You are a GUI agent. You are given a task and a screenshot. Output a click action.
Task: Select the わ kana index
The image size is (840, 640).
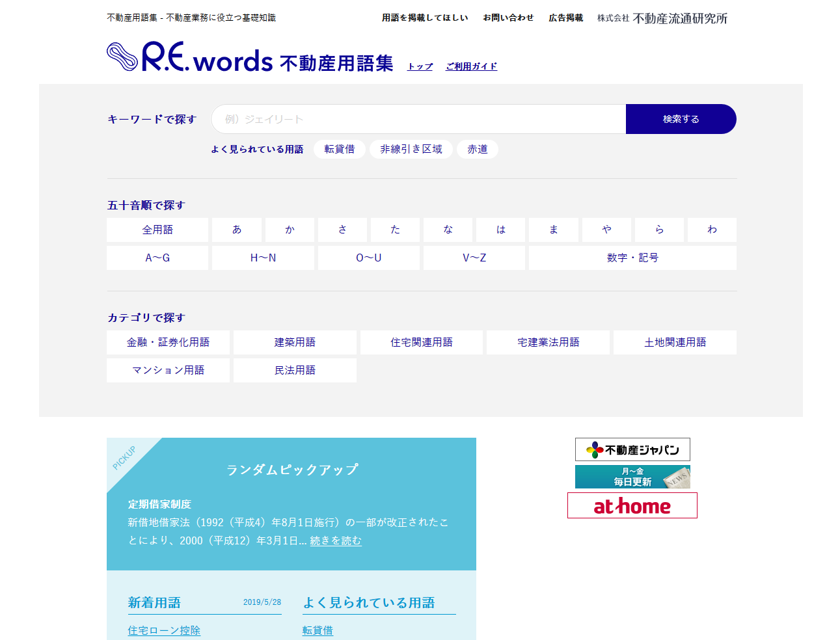(712, 230)
